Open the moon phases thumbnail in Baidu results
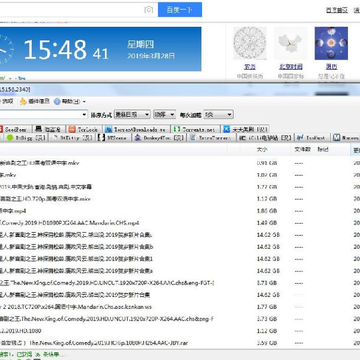360x360 pixels. point(331,43)
